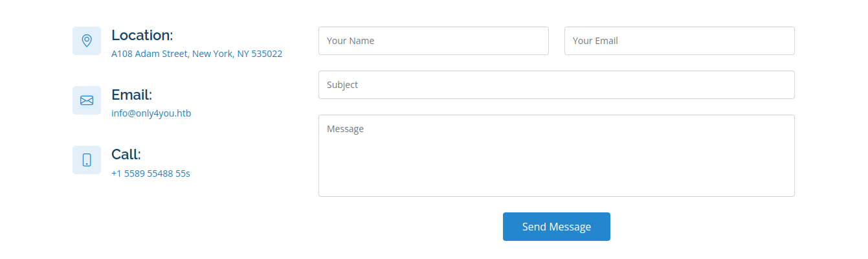Click the +1 5589 phone number

[150, 174]
